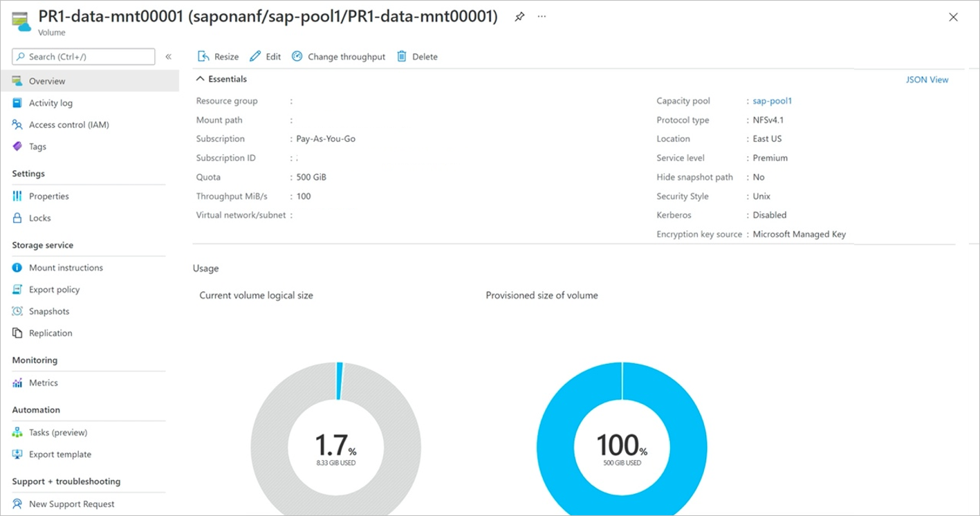
Task: Close the volume blade with X
Action: [953, 17]
